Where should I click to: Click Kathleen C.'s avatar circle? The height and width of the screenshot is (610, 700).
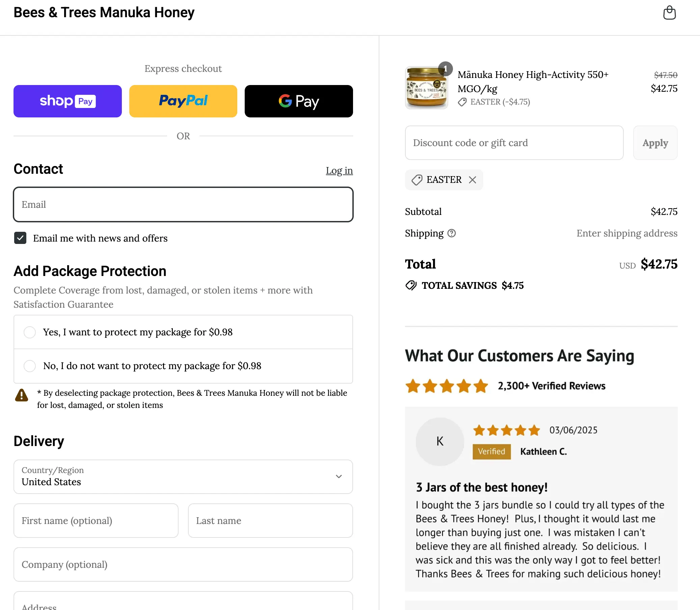coord(439,442)
